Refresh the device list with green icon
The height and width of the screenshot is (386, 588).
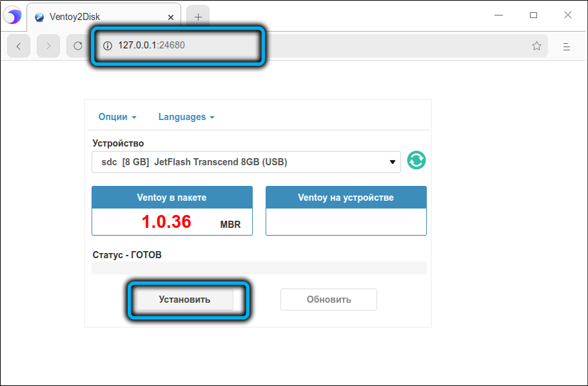pyautogui.click(x=416, y=161)
